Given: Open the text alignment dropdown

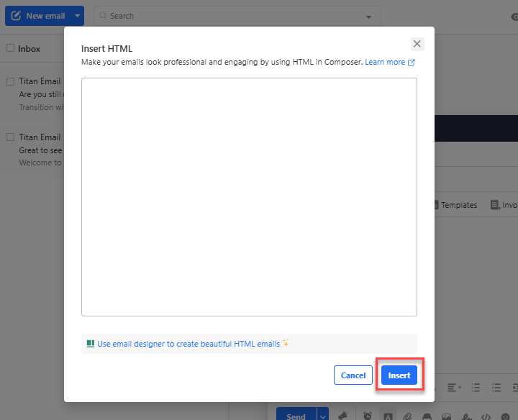Looking at the screenshot, I should click(x=454, y=388).
